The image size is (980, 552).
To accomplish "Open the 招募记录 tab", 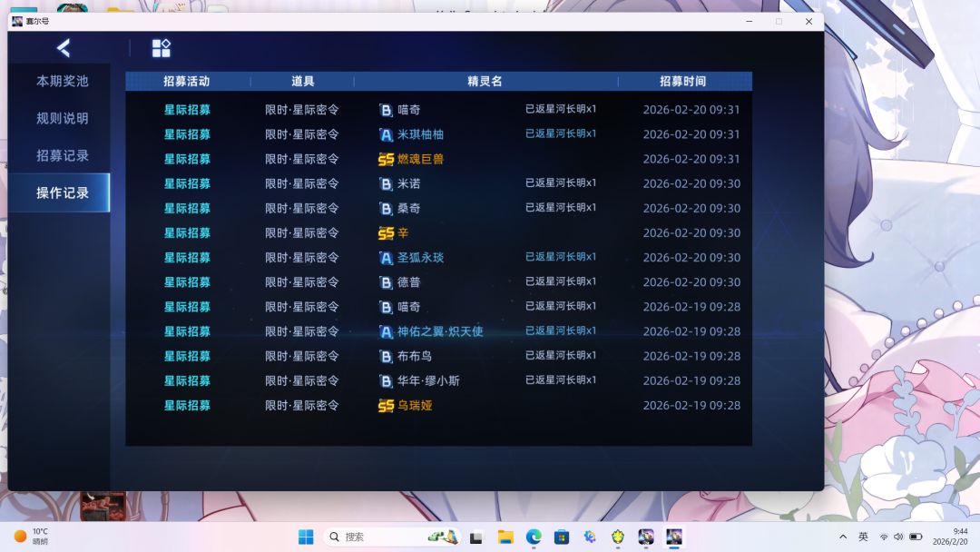I will pos(62,155).
